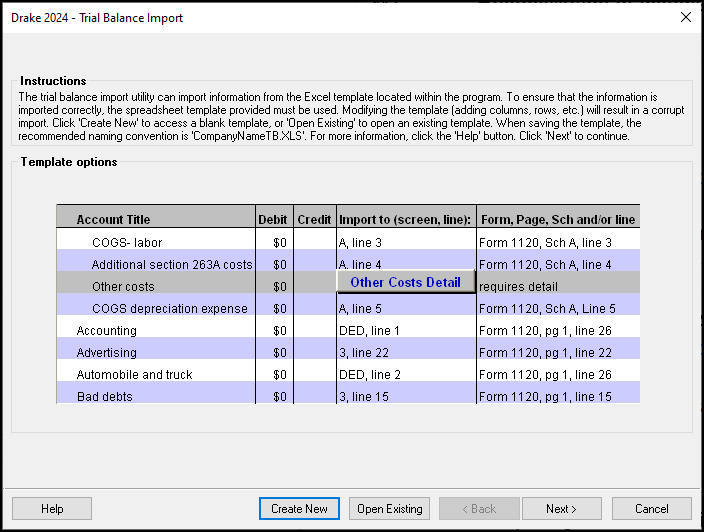Cancel the Trial Balance Import dialog
Viewport: 704px width, 532px height.
click(x=651, y=509)
